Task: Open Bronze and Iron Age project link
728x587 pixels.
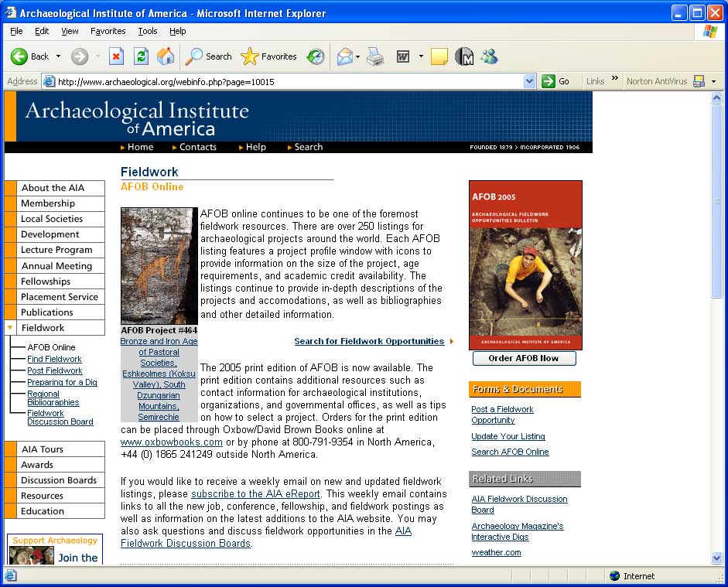Action: pyautogui.click(x=159, y=379)
